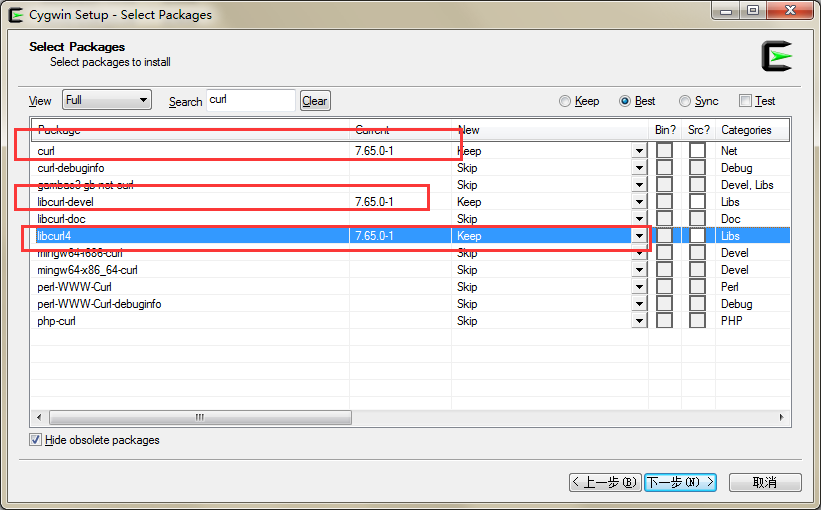Open the action dropdown for perl-WWW-Curl-debuginfo row
Viewport: 821px width, 510px height.
tap(639, 304)
